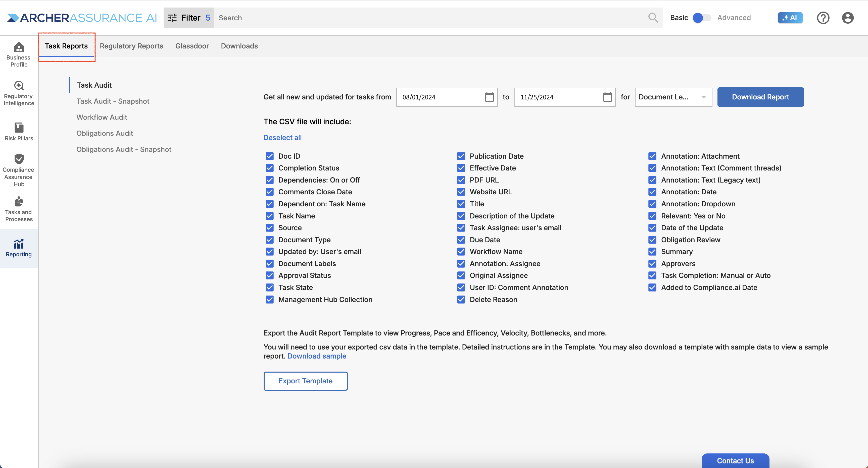Click the Archer Assurance AI logo
Screen dimensions: 868x468
coord(82,18)
